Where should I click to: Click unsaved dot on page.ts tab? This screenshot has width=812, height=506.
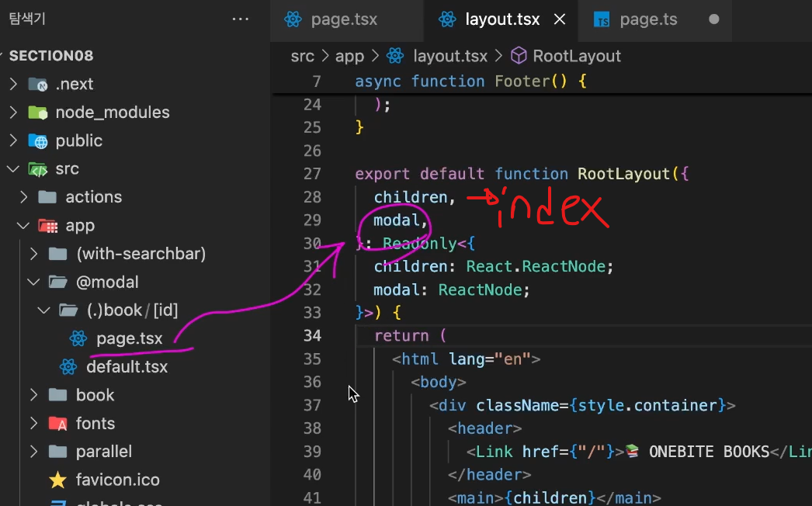(713, 19)
